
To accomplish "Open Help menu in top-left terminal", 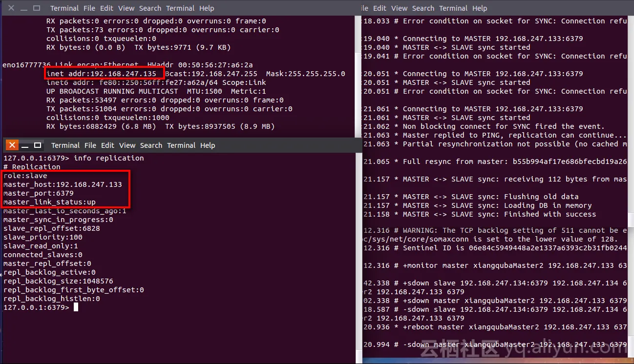I will pyautogui.click(x=207, y=8).
